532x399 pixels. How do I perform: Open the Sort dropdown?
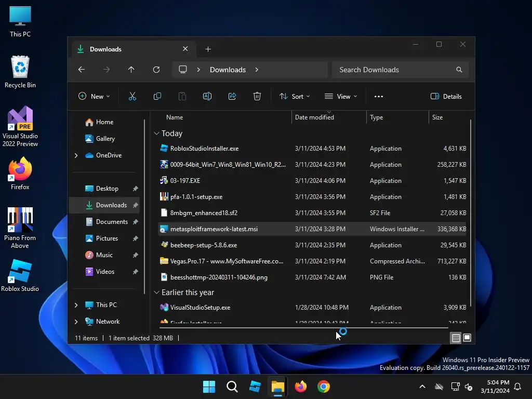tap(295, 96)
